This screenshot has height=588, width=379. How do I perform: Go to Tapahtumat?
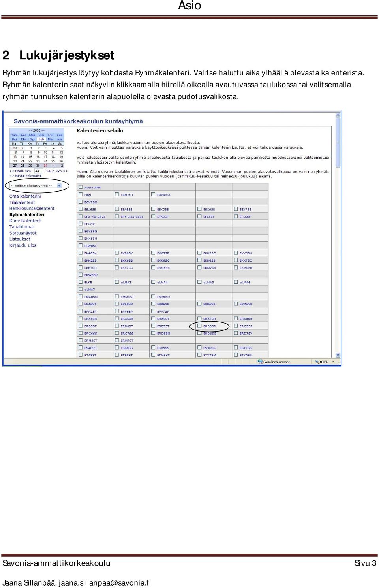click(x=22, y=227)
